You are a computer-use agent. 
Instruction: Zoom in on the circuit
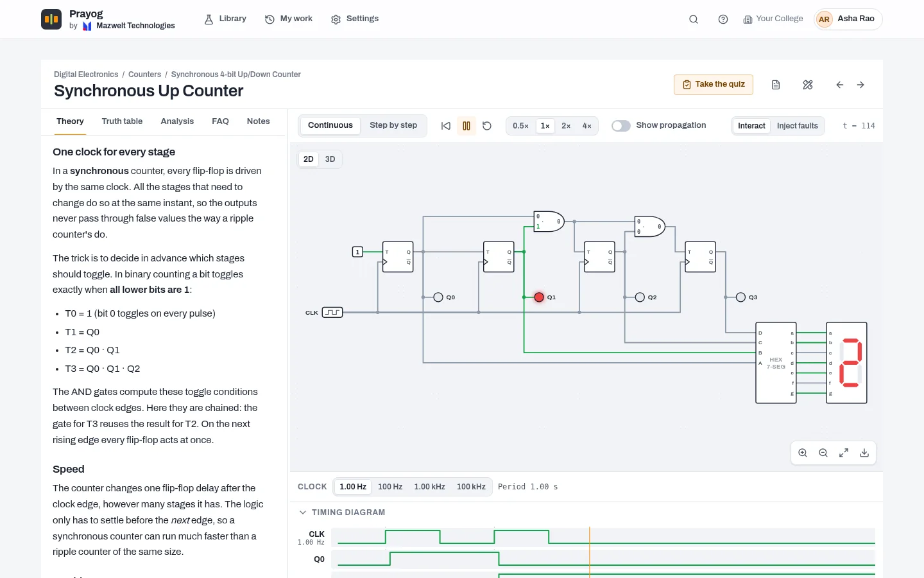tap(803, 453)
